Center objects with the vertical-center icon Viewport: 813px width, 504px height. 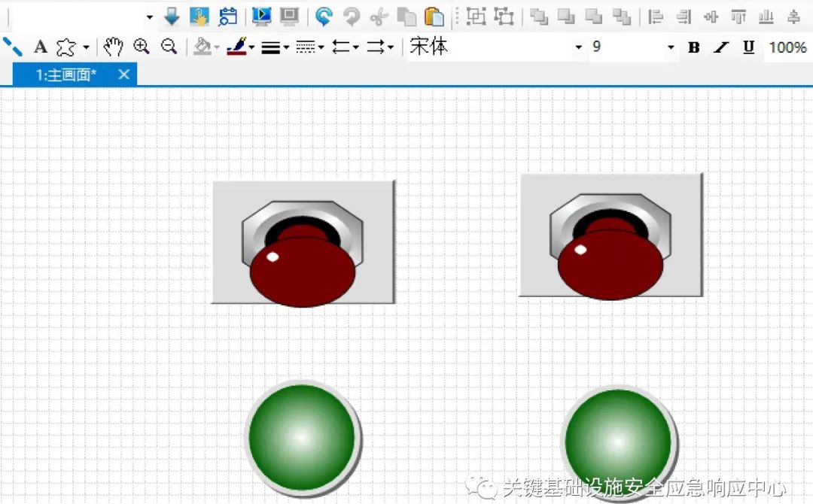(x=711, y=17)
